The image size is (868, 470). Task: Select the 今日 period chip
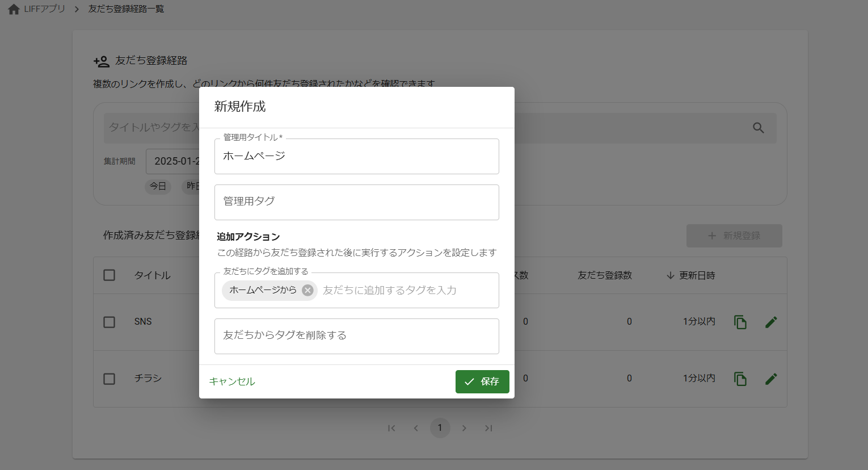point(158,186)
